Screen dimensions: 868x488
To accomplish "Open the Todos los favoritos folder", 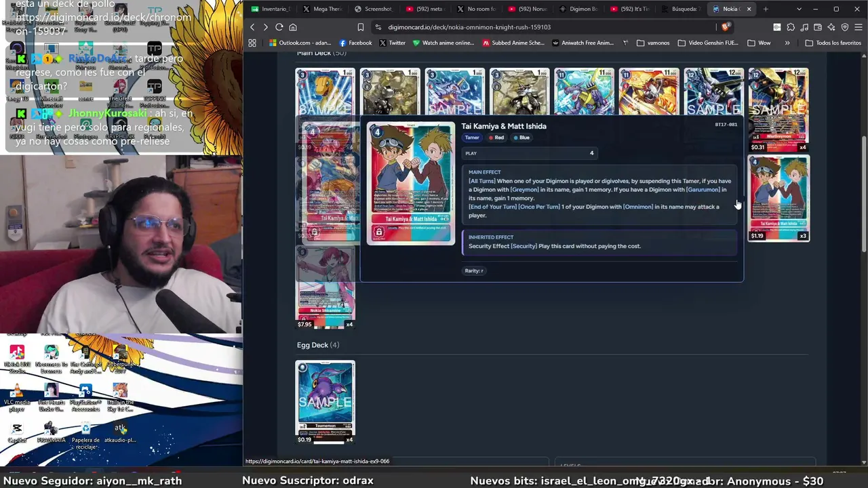I will point(833,43).
